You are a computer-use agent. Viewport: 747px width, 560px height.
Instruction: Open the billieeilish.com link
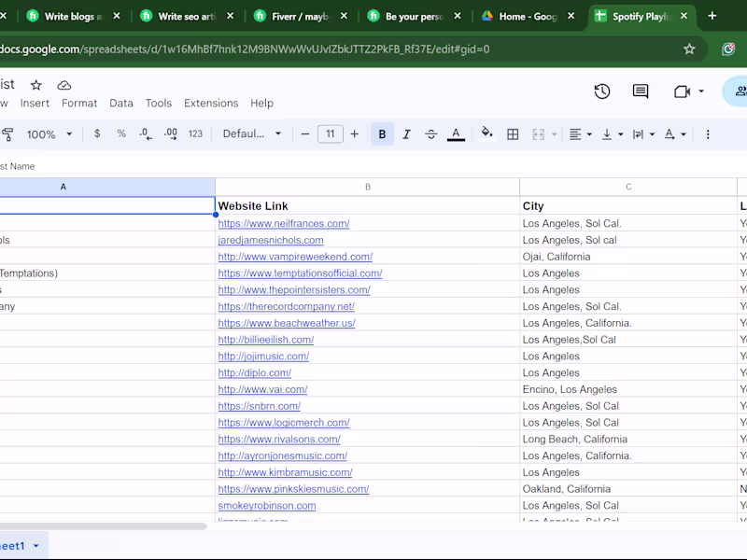click(264, 339)
